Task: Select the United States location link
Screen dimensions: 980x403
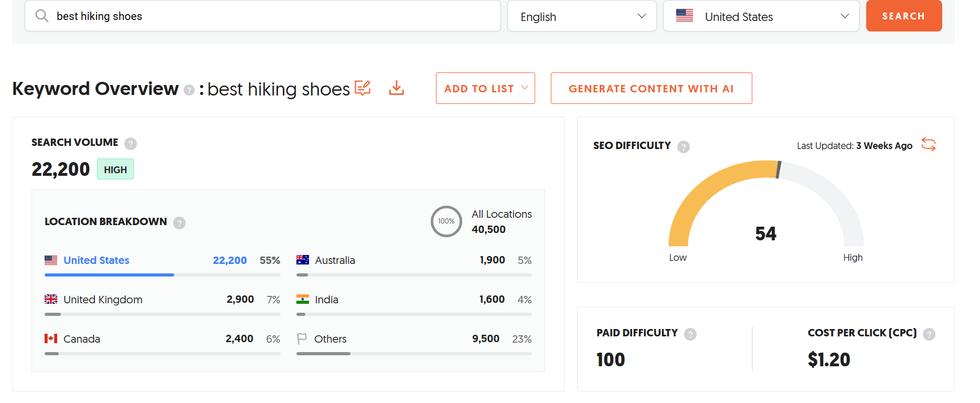Action: click(96, 260)
